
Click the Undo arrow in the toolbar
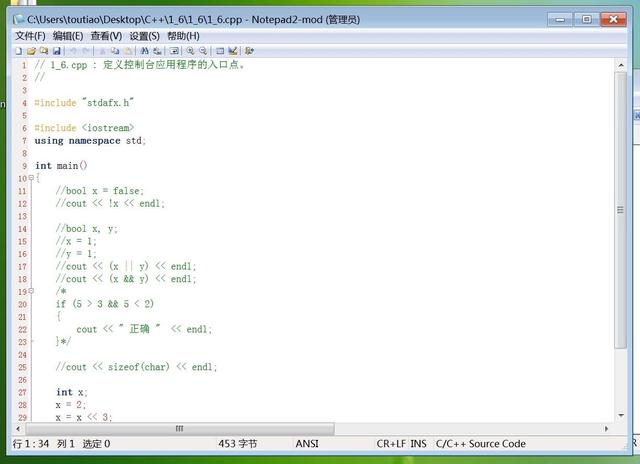(x=73, y=50)
